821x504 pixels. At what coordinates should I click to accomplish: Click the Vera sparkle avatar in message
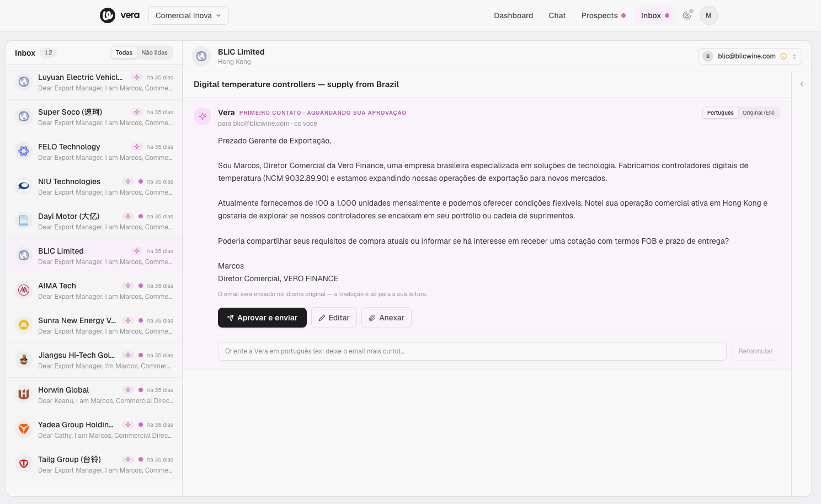[202, 116]
